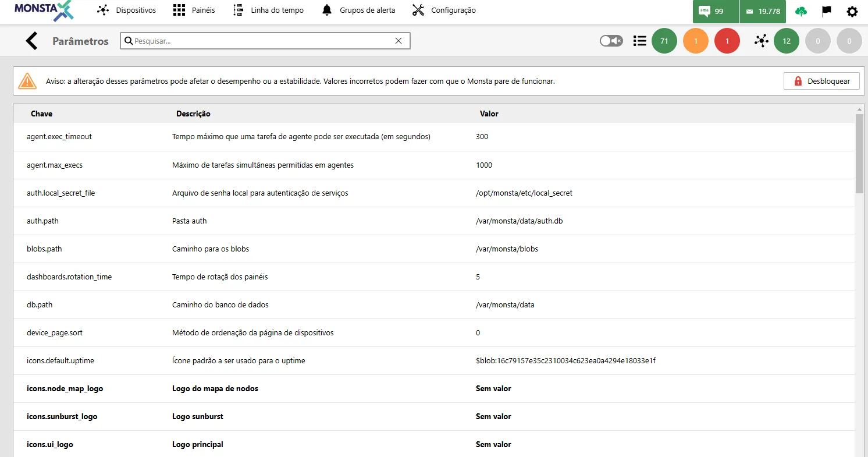Open the Configuração menu
This screenshot has width=868, height=457.
click(x=444, y=10)
